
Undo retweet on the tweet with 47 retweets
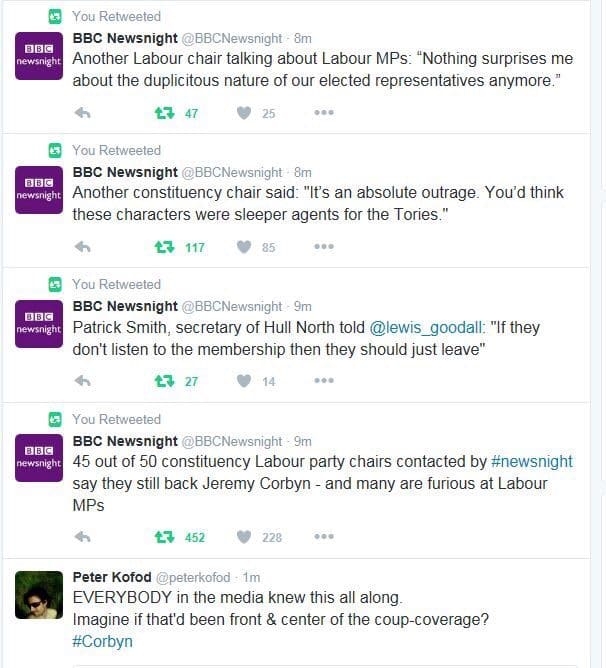[164, 113]
